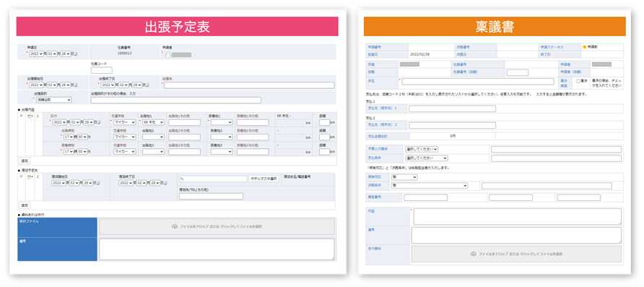644x287 pixels.
Task: Focus the 備考 textarea in 稟議書
Action: (x=516, y=235)
